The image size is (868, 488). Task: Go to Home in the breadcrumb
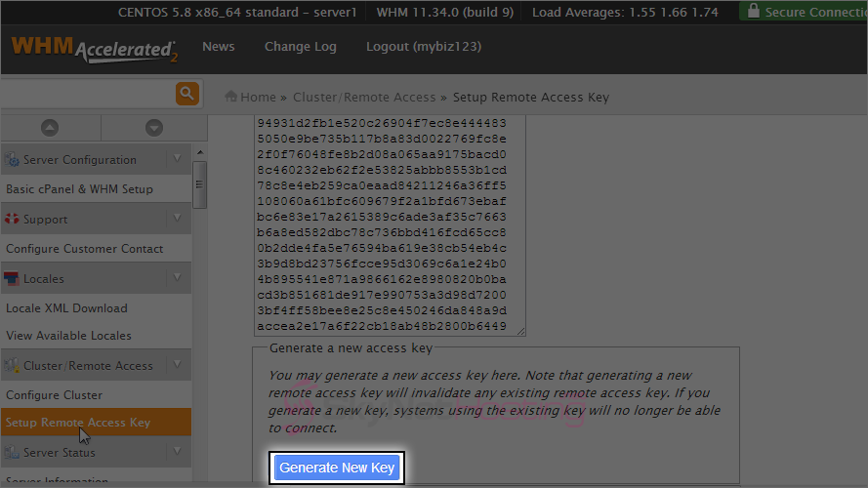(x=258, y=98)
